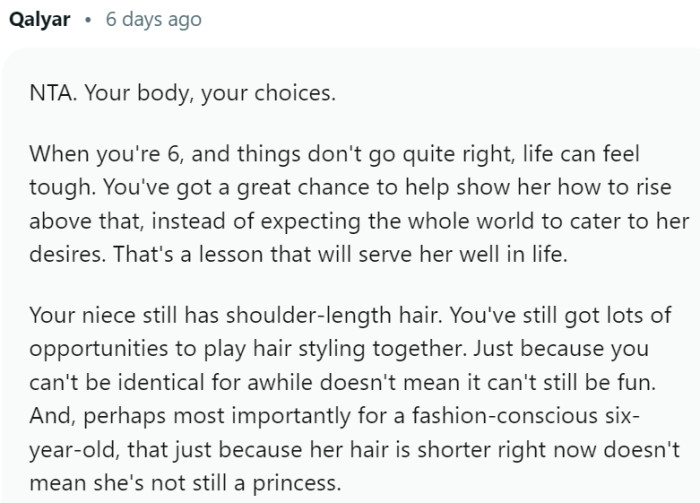Click the word "princess" ending the comment

302,476
